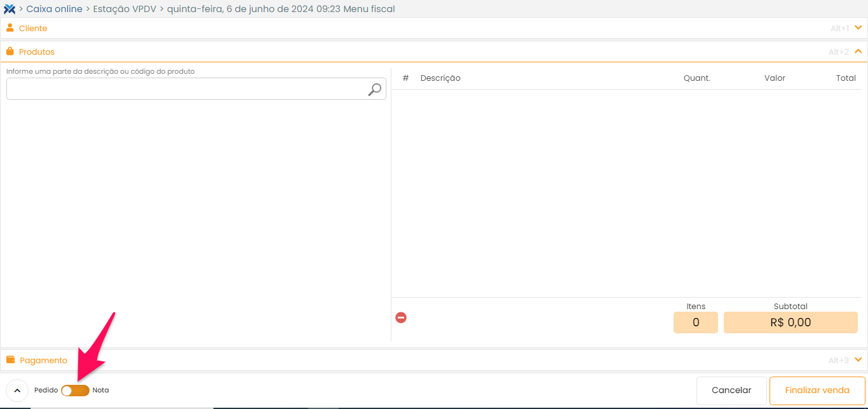Focus the product description search field
Image resolution: width=868 pixels, height=409 pixels.
click(x=186, y=89)
